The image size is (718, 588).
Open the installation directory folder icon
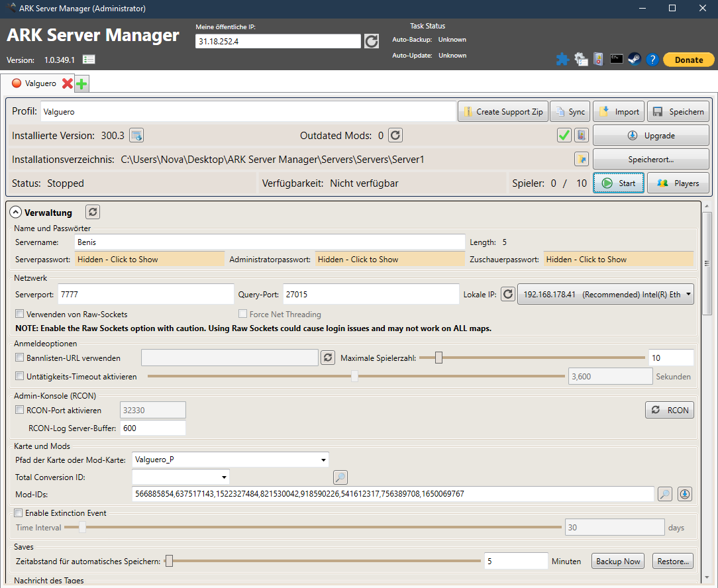[581, 159]
